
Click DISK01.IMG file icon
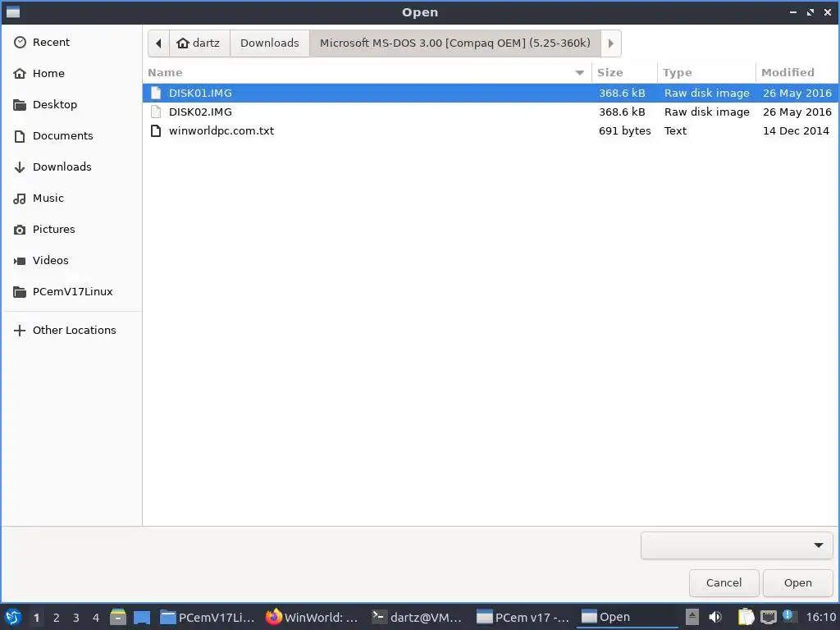click(156, 94)
